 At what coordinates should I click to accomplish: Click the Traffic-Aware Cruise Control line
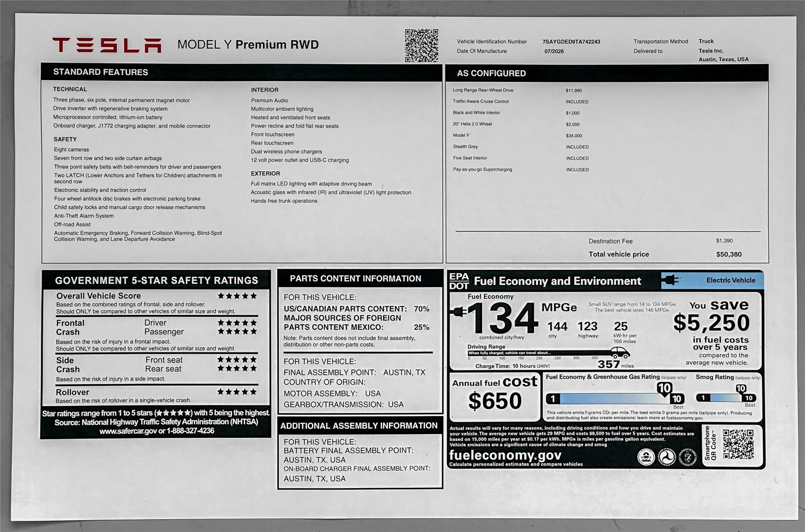pos(520,101)
